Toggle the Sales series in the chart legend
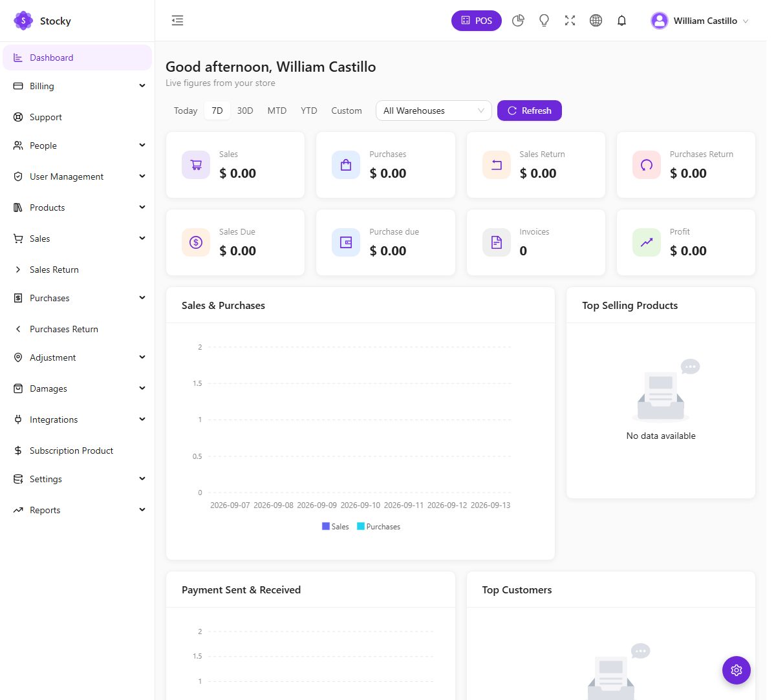 (x=336, y=527)
